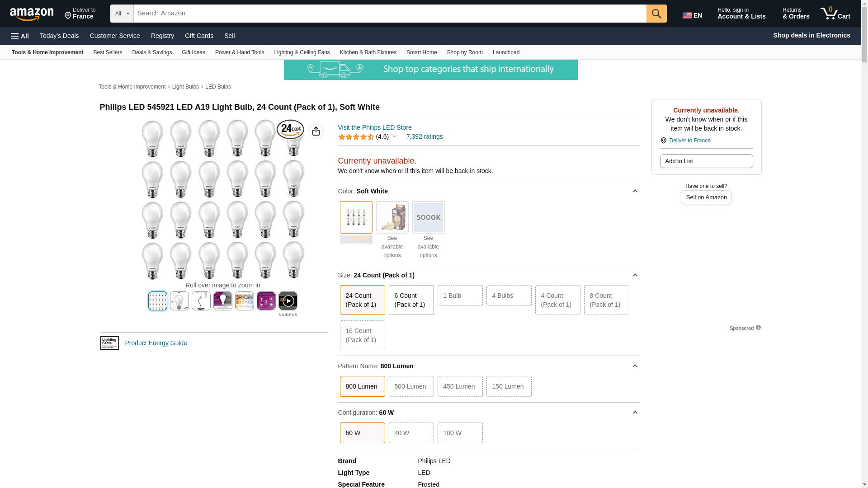The width and height of the screenshot is (868, 488).
Task: Click the Add to List button
Action: coord(706,161)
